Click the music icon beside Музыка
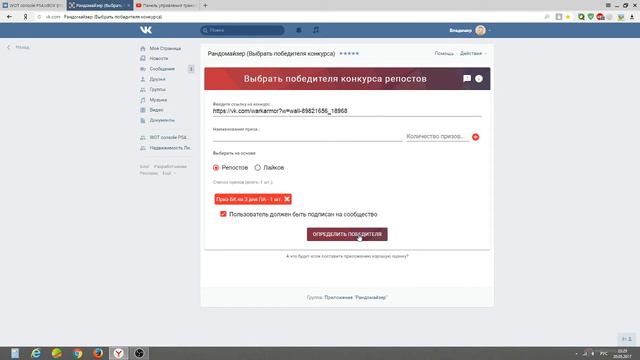The height and width of the screenshot is (360, 640). click(x=143, y=100)
